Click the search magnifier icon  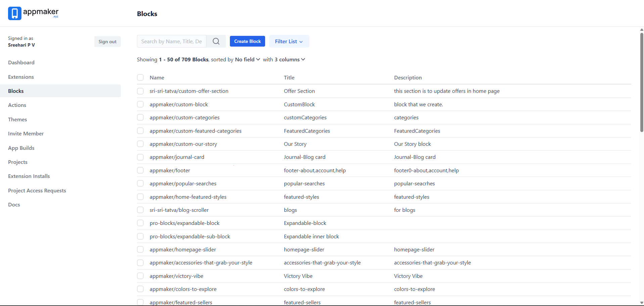(216, 41)
